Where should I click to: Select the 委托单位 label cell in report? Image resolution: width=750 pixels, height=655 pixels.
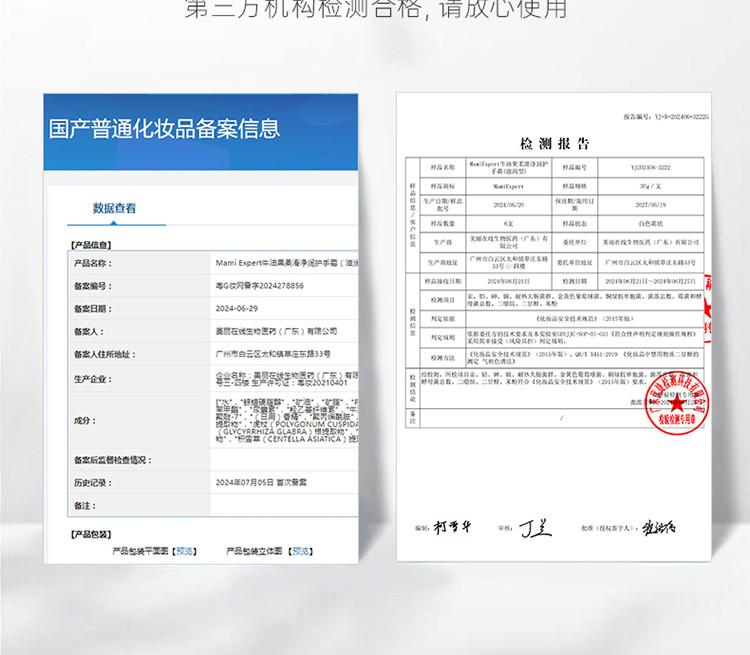[574, 242]
